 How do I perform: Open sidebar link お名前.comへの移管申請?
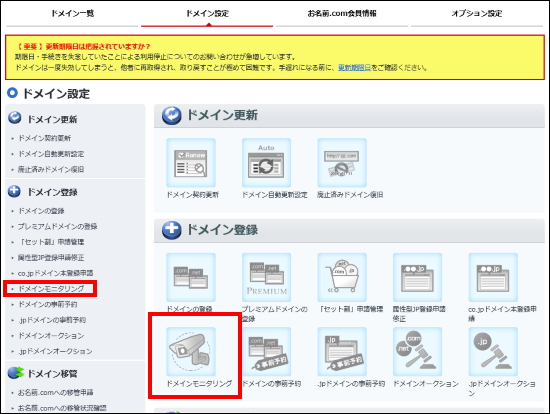tap(55, 392)
